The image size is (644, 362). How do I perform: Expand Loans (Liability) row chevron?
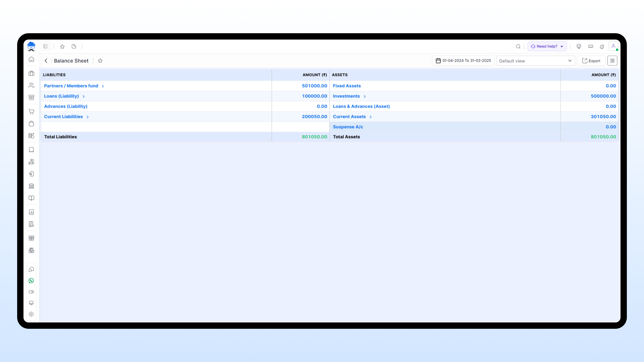[x=84, y=96]
